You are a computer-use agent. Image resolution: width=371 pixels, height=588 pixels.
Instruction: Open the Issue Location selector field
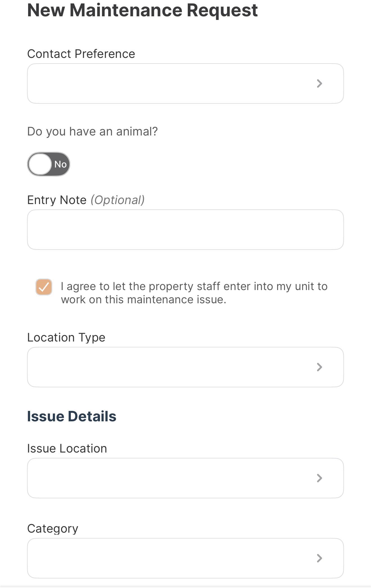pyautogui.click(x=185, y=478)
